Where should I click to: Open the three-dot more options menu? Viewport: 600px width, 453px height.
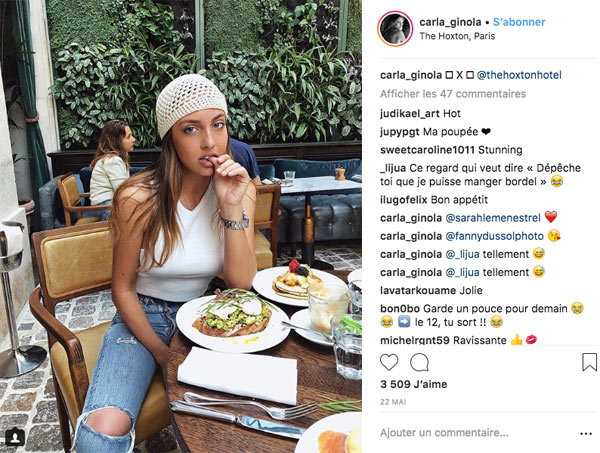586,433
